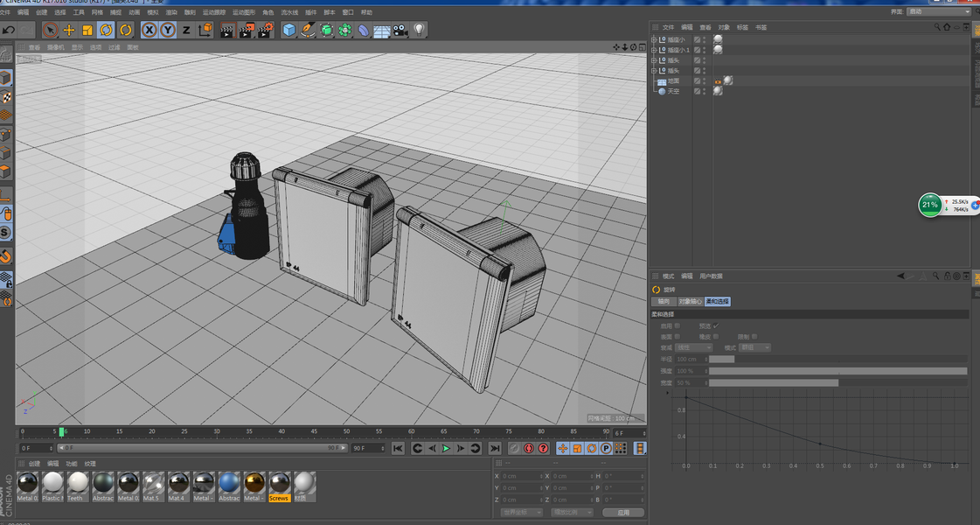Viewport: 980px width, 525px height.
Task: Click the light bulb icon
Action: tap(420, 31)
